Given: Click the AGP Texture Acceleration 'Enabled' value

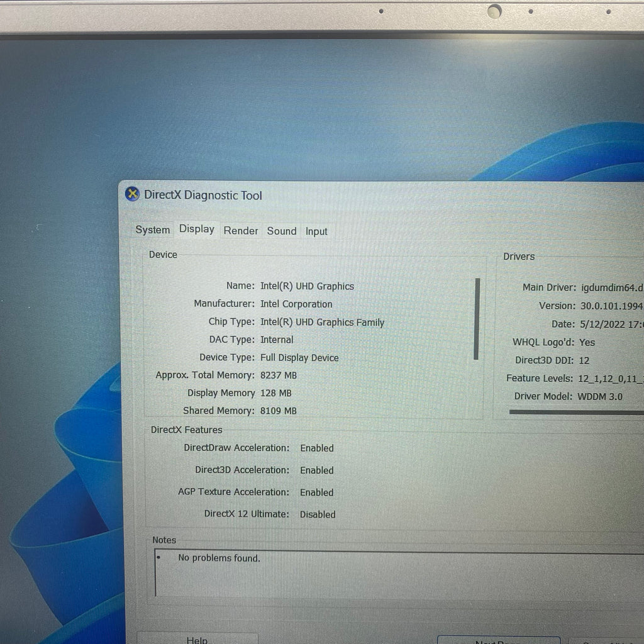Looking at the screenshot, I should pos(317,492).
